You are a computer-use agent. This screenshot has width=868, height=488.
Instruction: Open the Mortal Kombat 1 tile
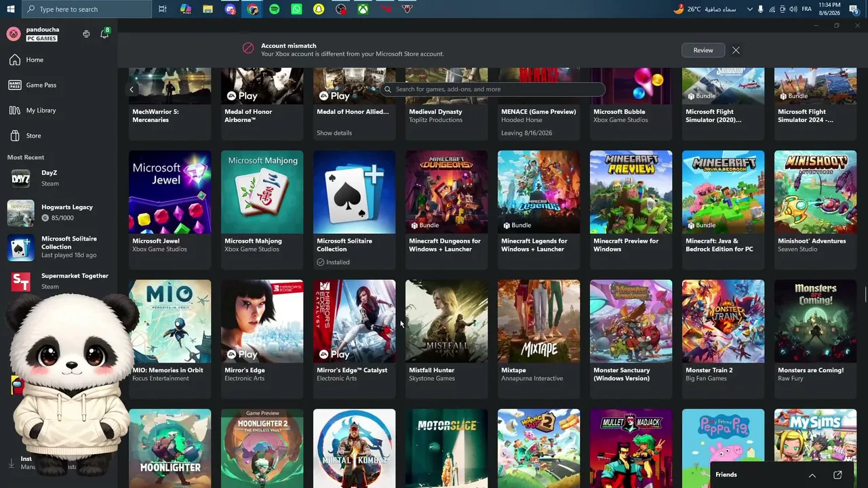(x=354, y=448)
